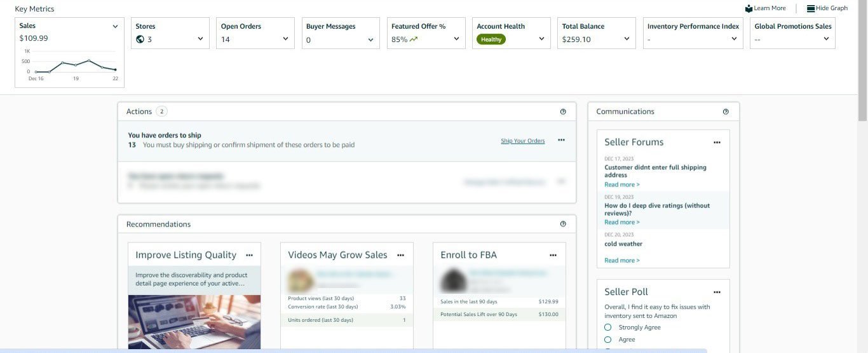Screen dimensions: 868x353
Task: Read more about customer shipping address post
Action: point(621,184)
